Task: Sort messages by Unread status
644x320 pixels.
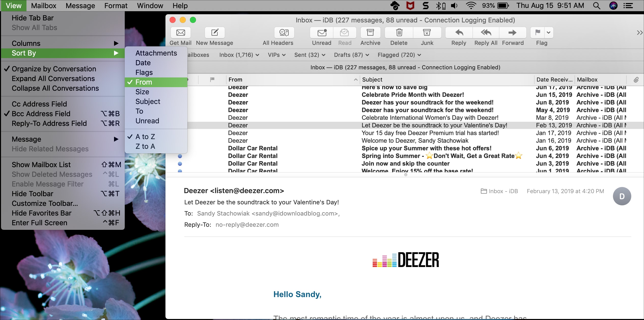Action: pos(156,121)
